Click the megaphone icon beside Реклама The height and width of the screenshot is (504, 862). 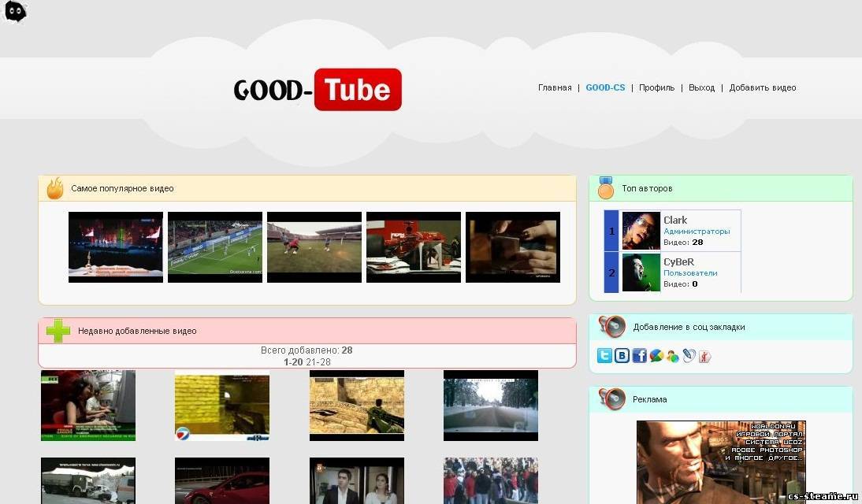[612, 399]
